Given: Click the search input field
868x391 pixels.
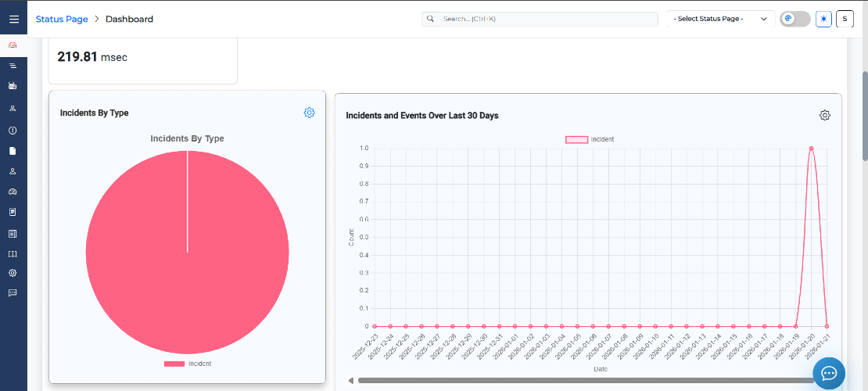Looking at the screenshot, I should pos(540,19).
